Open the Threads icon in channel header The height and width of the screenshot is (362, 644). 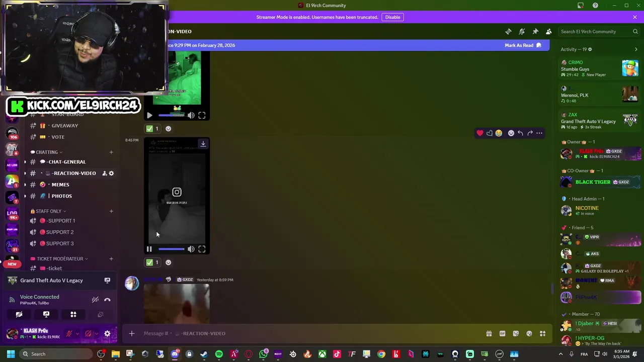508,31
